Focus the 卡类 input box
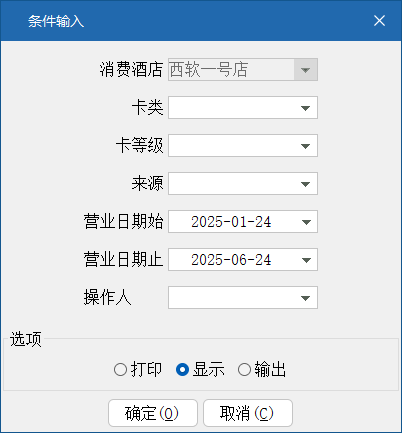Screen dimensions: 402x433 point(231,108)
